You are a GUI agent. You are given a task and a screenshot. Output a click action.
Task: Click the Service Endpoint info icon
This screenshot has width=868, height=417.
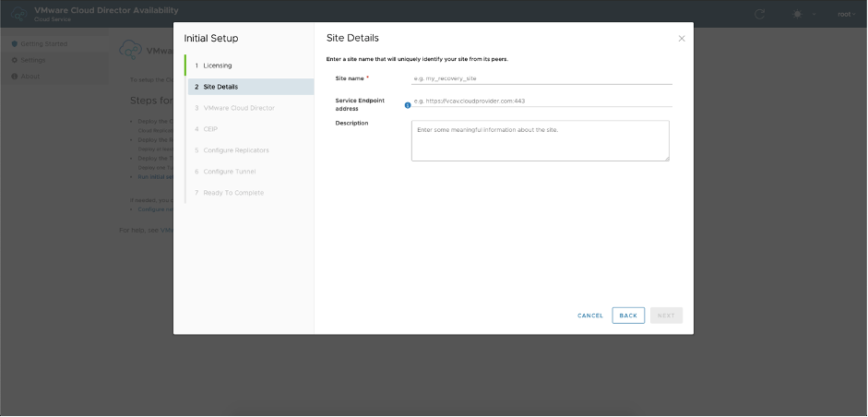(x=408, y=105)
